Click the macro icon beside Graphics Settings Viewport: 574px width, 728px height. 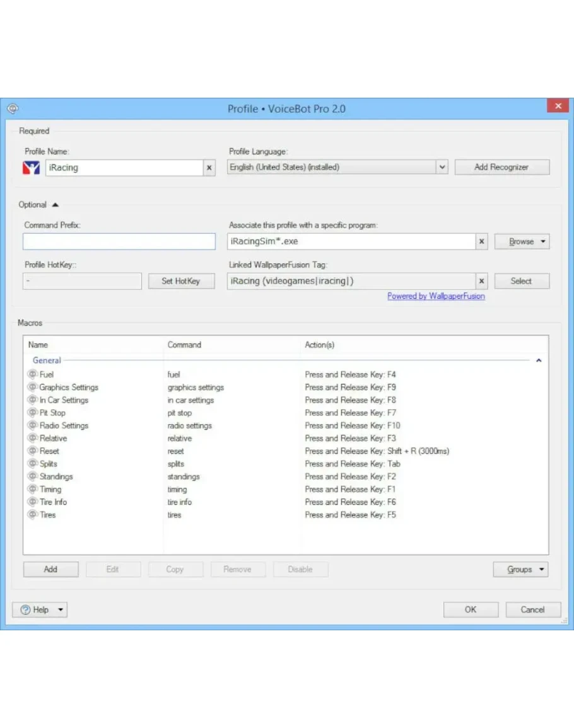point(33,387)
